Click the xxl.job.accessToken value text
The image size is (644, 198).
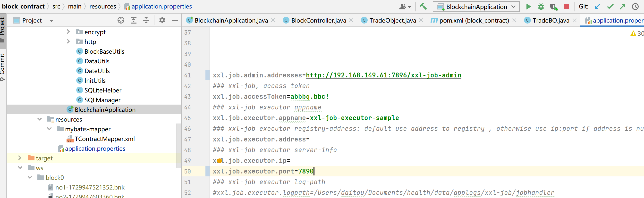(x=310, y=97)
